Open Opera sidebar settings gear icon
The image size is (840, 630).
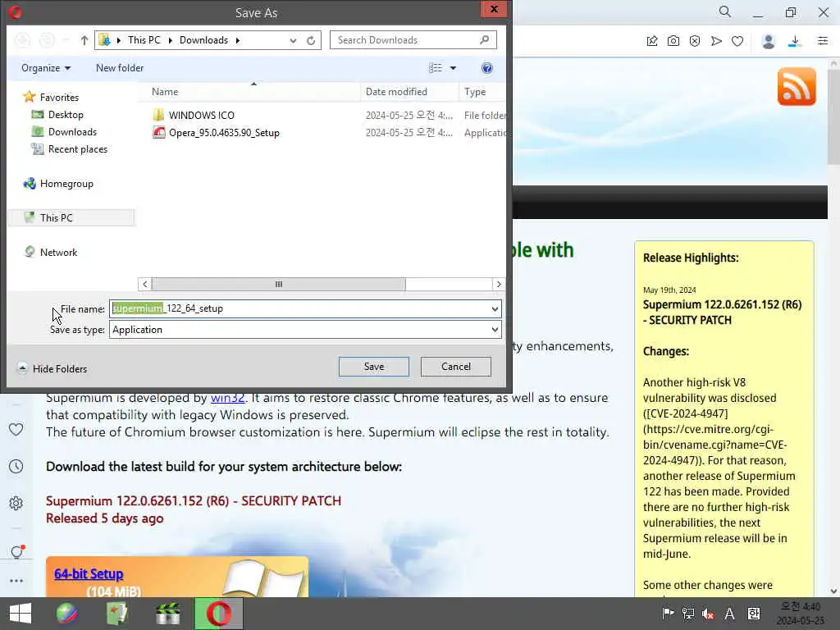point(16,503)
